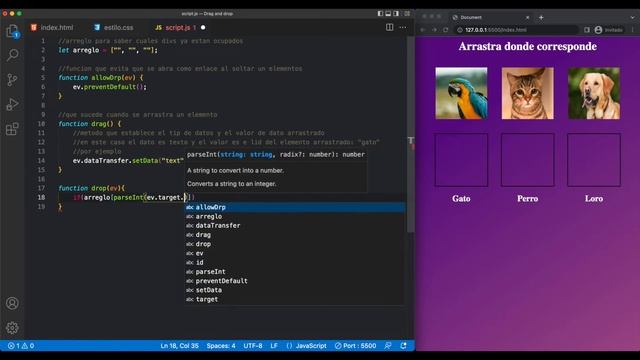Choose setData from the suggestion list
Screen dimensions: 640x360
[x=295, y=290]
